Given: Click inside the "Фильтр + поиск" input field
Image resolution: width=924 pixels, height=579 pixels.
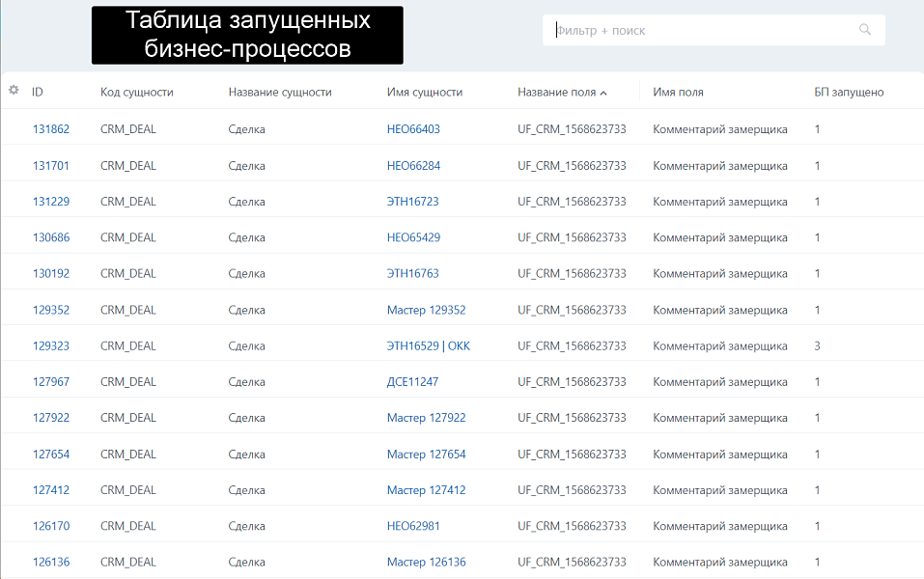Looking at the screenshot, I should [676, 30].
